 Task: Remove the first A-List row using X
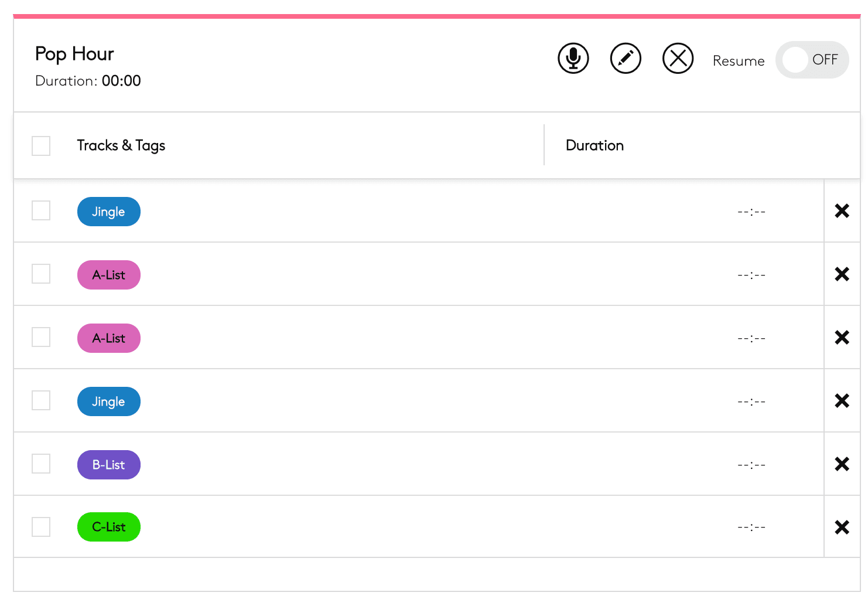click(x=842, y=274)
